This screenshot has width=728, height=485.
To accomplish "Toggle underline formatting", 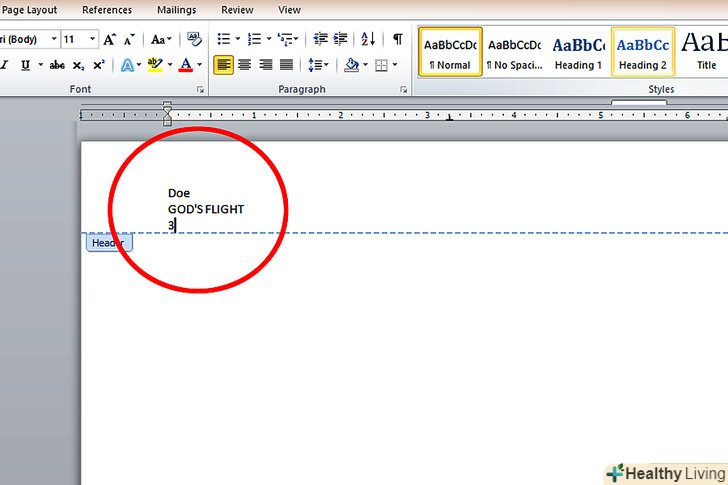I will click(x=26, y=65).
